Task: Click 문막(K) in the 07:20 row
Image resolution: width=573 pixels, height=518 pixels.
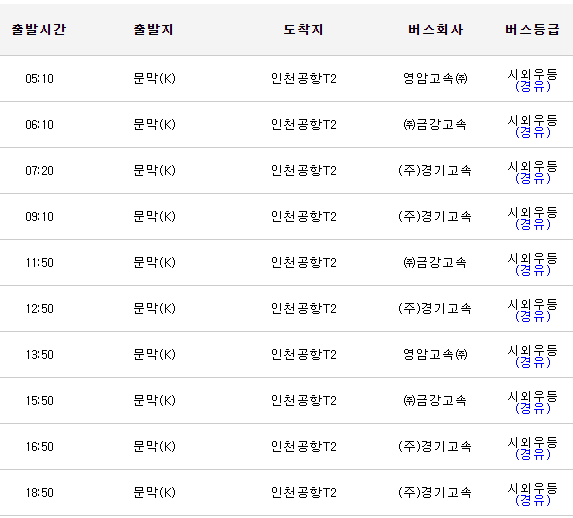Action: coord(154,171)
